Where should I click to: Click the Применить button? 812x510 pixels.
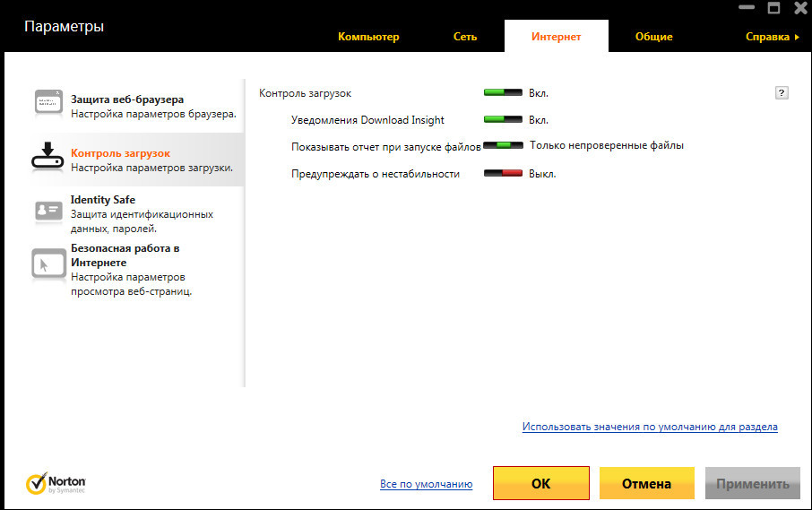[x=752, y=484]
